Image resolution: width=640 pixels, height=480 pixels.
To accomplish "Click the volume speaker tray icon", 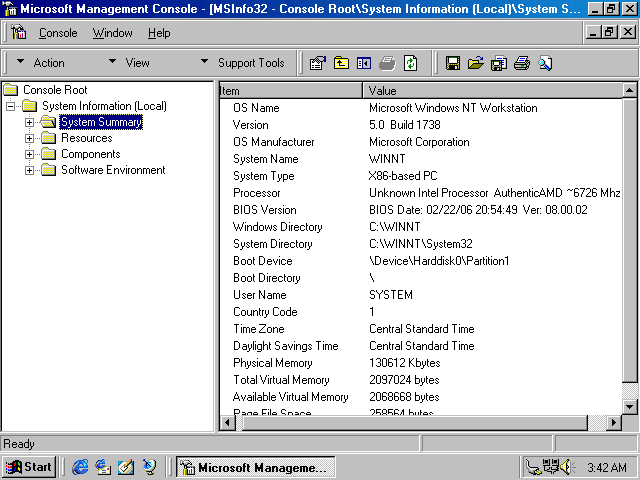I will 567,467.
